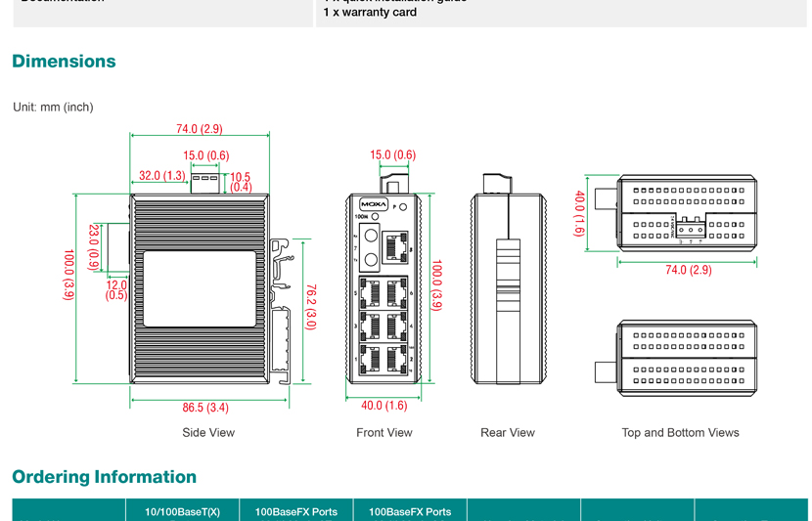This screenshot has width=812, height=521.
Task: Click the 15.0 (0.6) label above front view
Action: [x=392, y=154]
